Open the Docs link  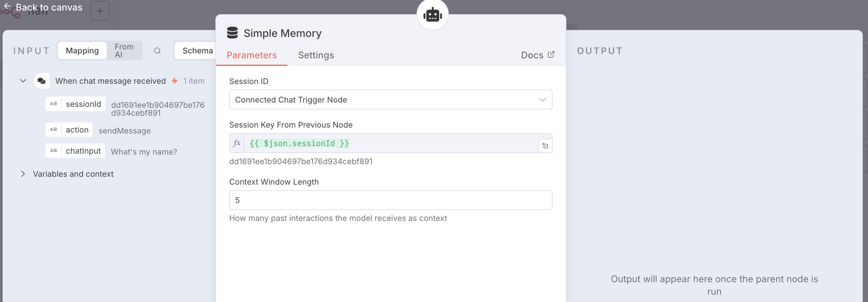[x=537, y=55]
